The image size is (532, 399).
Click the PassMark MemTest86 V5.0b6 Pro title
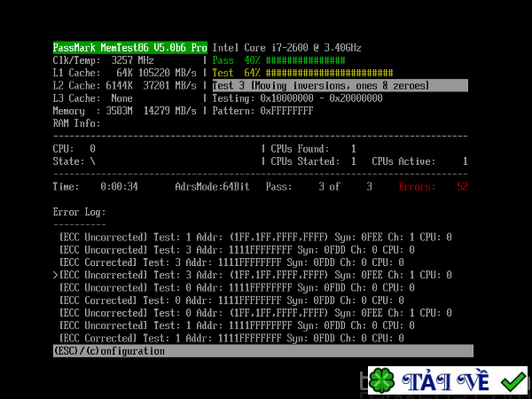coord(130,48)
